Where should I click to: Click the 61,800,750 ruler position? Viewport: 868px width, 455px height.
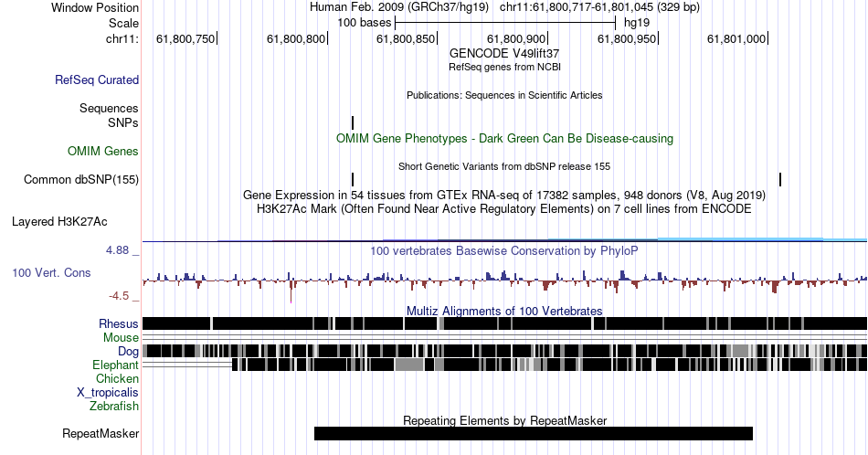(x=186, y=38)
